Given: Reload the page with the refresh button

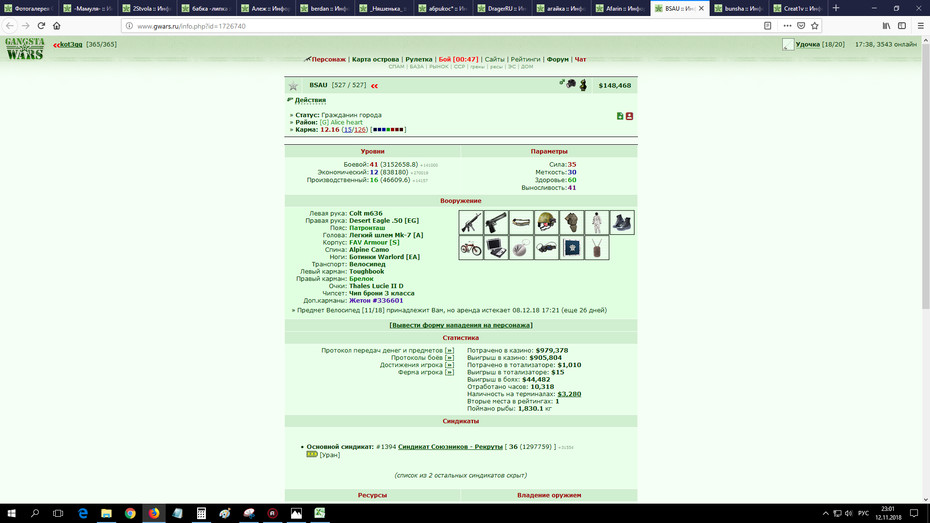Looking at the screenshot, I should point(41,25).
